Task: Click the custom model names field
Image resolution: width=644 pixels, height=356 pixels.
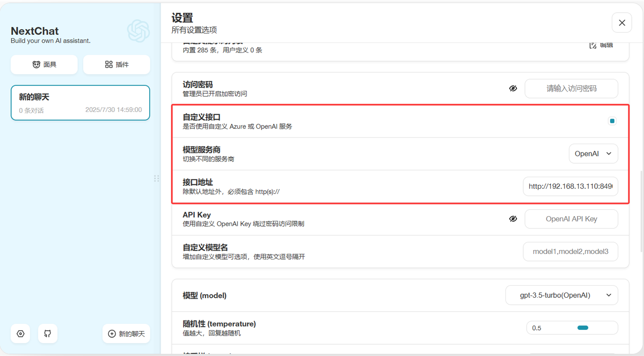Action: pyautogui.click(x=570, y=252)
